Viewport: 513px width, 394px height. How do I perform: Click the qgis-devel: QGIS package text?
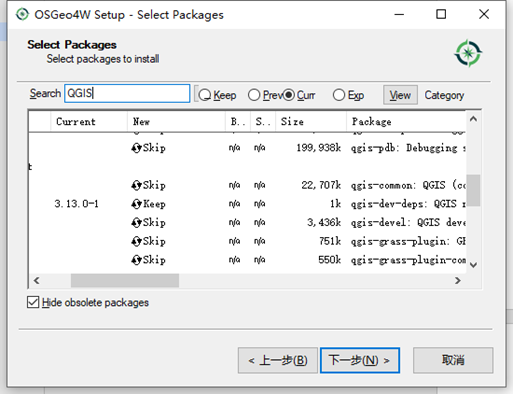(x=408, y=222)
